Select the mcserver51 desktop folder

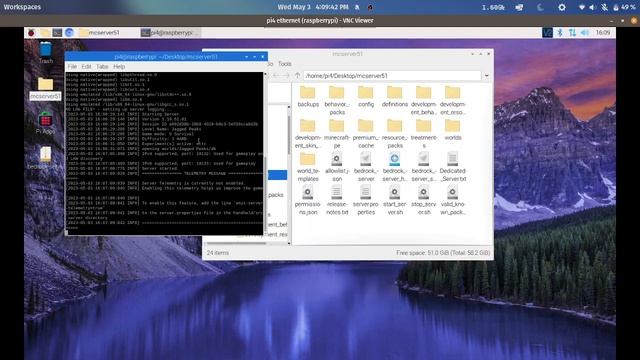click(45, 89)
